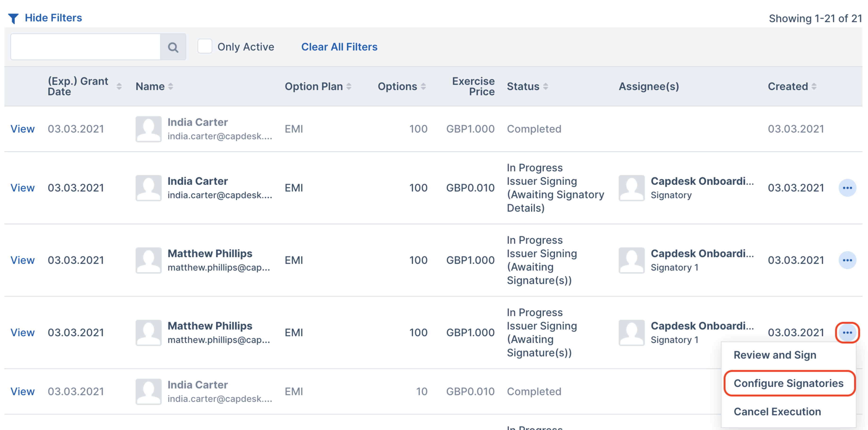Click the funnel filter icon
Viewport: 868px width, 430px height.
(x=13, y=18)
